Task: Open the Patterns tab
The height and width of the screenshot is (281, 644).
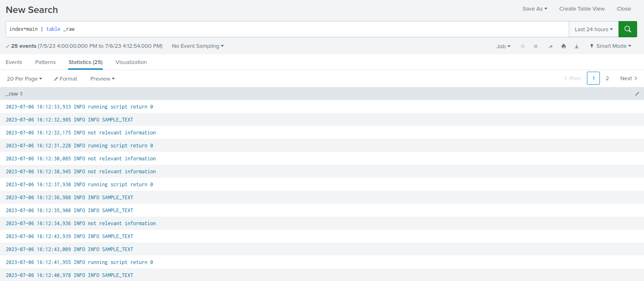Action: tap(45, 62)
